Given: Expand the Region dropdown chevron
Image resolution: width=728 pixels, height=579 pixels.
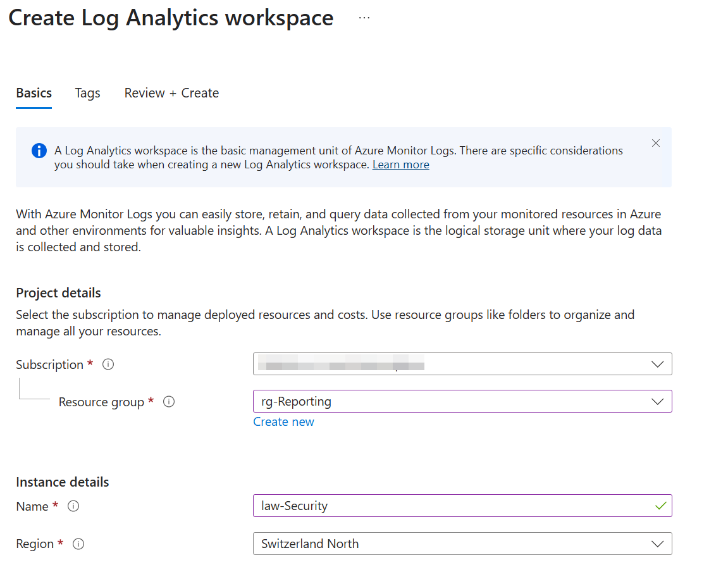Looking at the screenshot, I should pos(657,544).
